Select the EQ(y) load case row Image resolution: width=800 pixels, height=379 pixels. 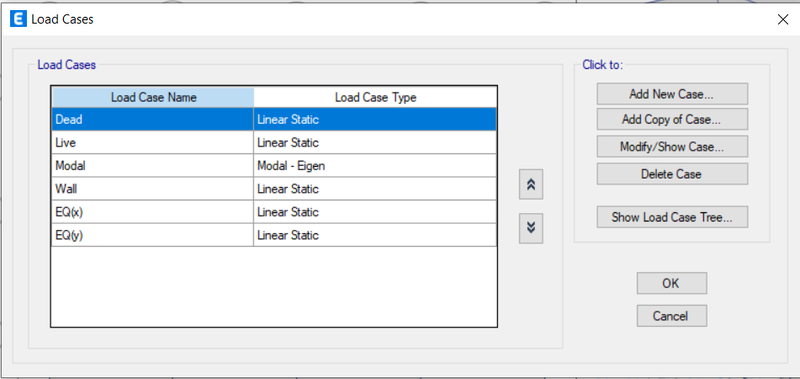tap(274, 235)
